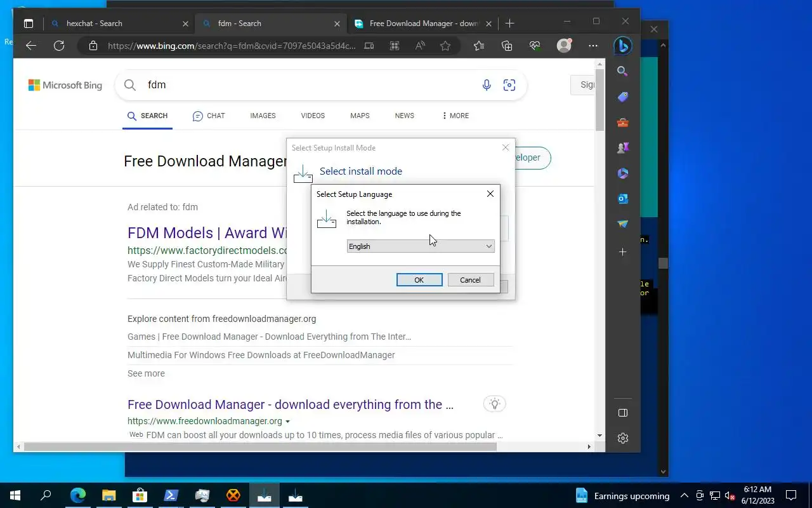Click the site lock icon in address bar
812x508 pixels.
tap(93, 46)
